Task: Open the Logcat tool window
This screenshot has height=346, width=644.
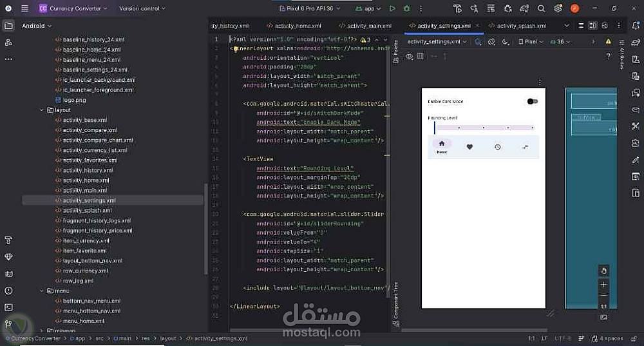Action: 8,274
